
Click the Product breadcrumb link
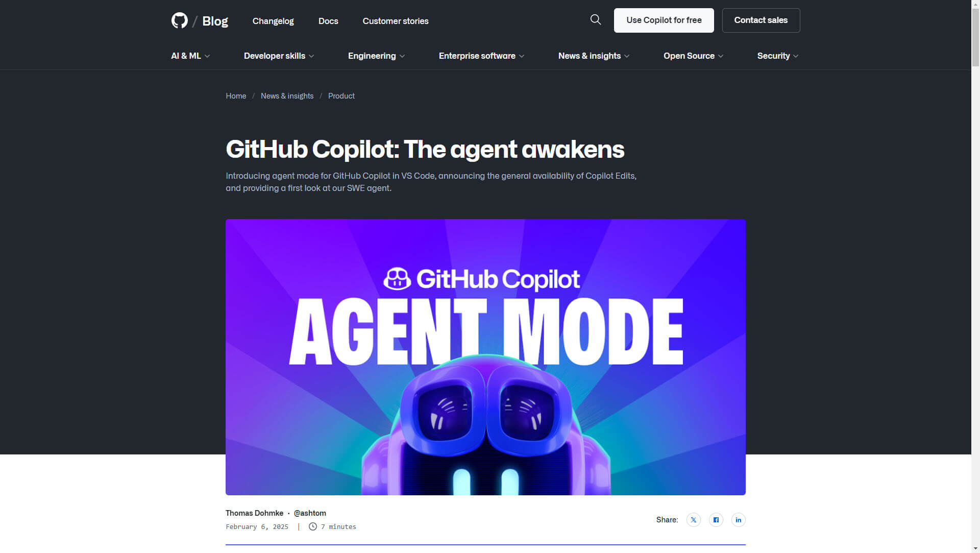click(x=341, y=95)
